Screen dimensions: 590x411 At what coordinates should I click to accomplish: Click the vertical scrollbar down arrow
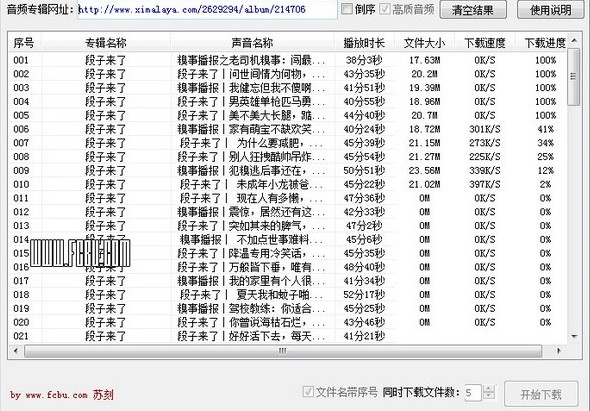[574, 336]
